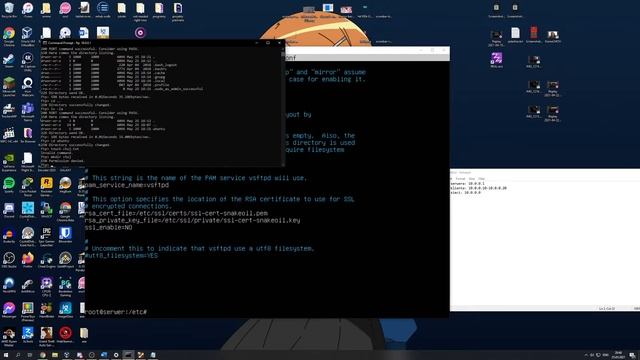This screenshot has width=640, height=360.
Task: Click Command Prompt window scrollbar
Action: pyautogui.click(x=283, y=106)
